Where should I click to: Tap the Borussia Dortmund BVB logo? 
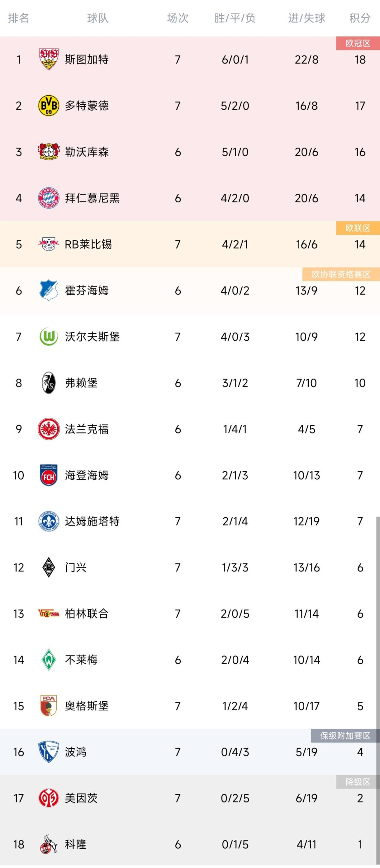tap(48, 105)
